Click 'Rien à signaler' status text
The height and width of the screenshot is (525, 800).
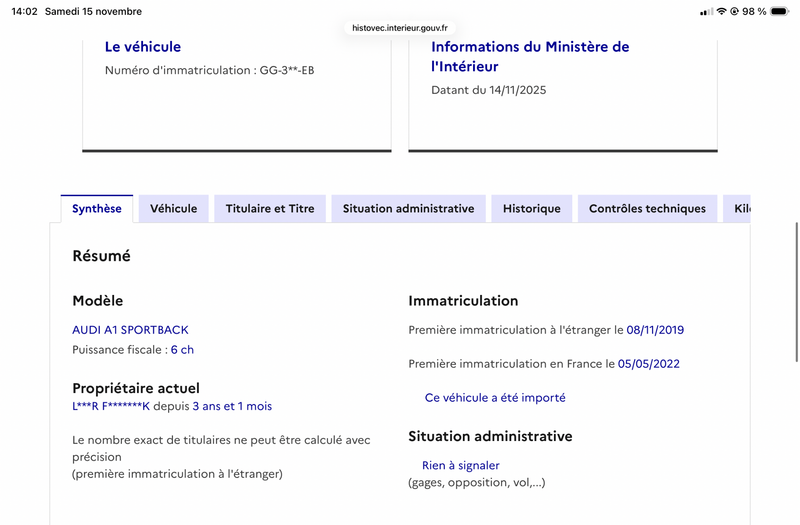(460, 465)
